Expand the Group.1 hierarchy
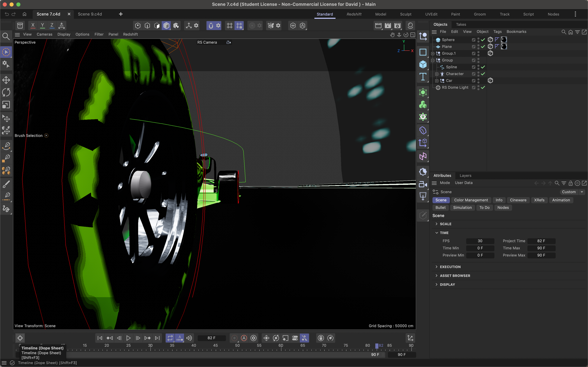Screen dimensions: 588x367 (x=433, y=53)
